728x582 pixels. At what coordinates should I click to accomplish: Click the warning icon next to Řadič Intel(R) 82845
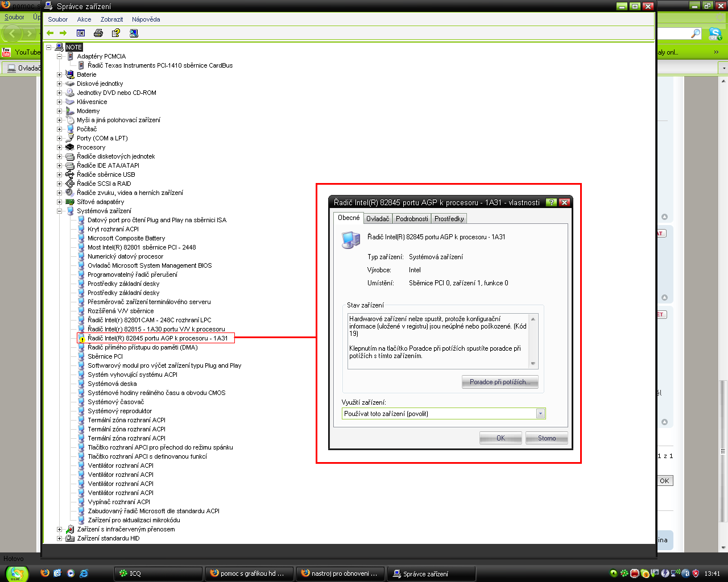(81, 338)
